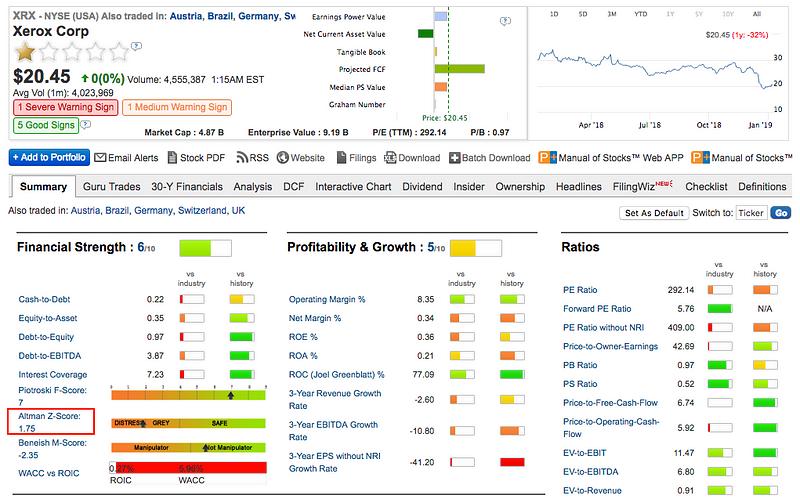Open the Debt-to-EBITDA link
The image size is (800, 502).
click(49, 356)
